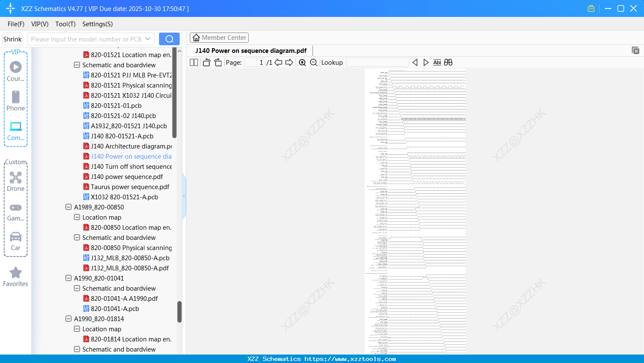Image resolution: width=644 pixels, height=363 pixels.
Task: Collapse Location map under A1989_820-00850
Action: [x=77, y=217]
